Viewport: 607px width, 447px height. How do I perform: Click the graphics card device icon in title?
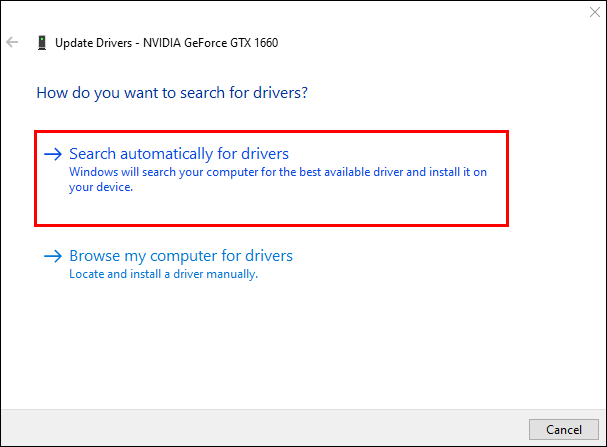coord(41,43)
